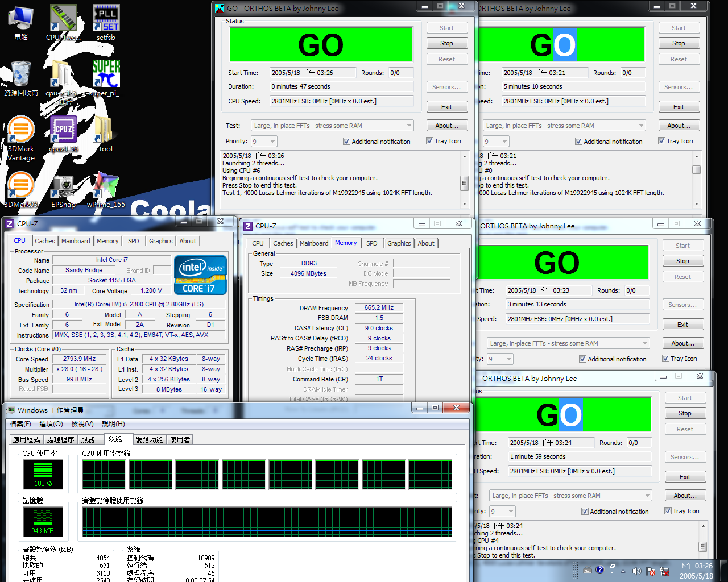
Task: Switch to Mainboard tab in left CPU-Z
Action: tap(76, 241)
